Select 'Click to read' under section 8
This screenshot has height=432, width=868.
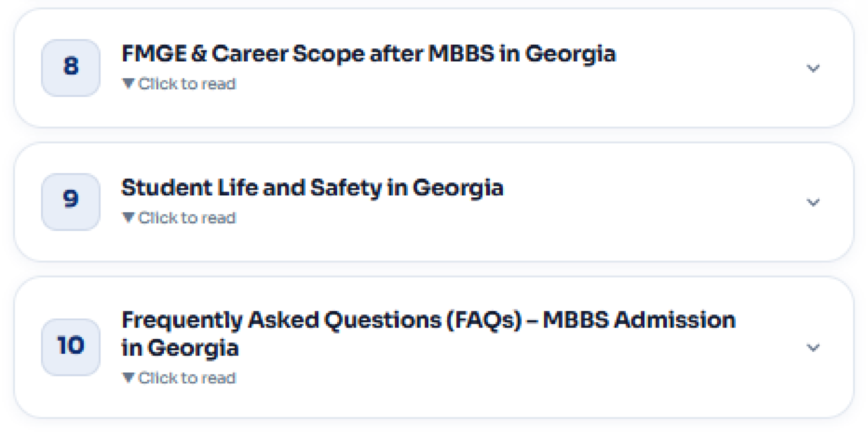(x=187, y=84)
